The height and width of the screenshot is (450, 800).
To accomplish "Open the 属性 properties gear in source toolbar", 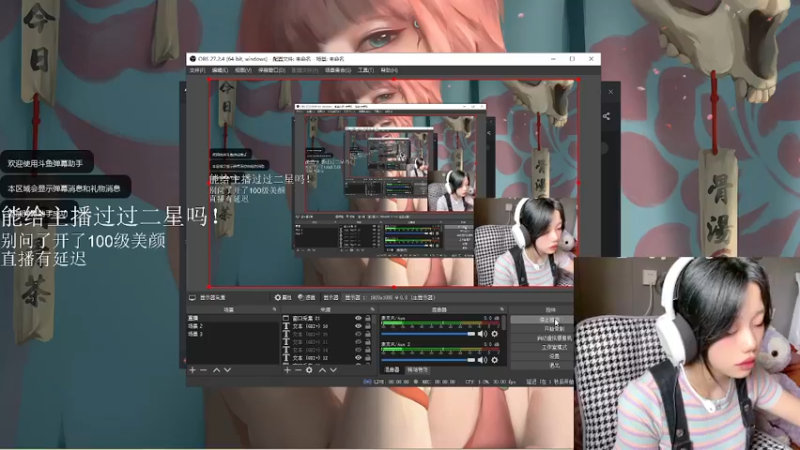I will pyautogui.click(x=283, y=297).
